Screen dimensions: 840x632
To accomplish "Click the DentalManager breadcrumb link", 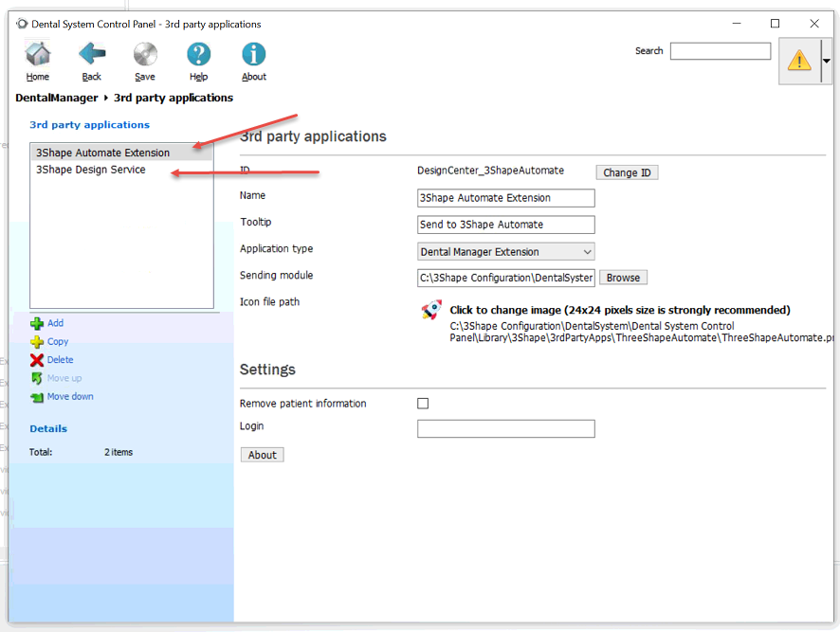I will 57,98.
